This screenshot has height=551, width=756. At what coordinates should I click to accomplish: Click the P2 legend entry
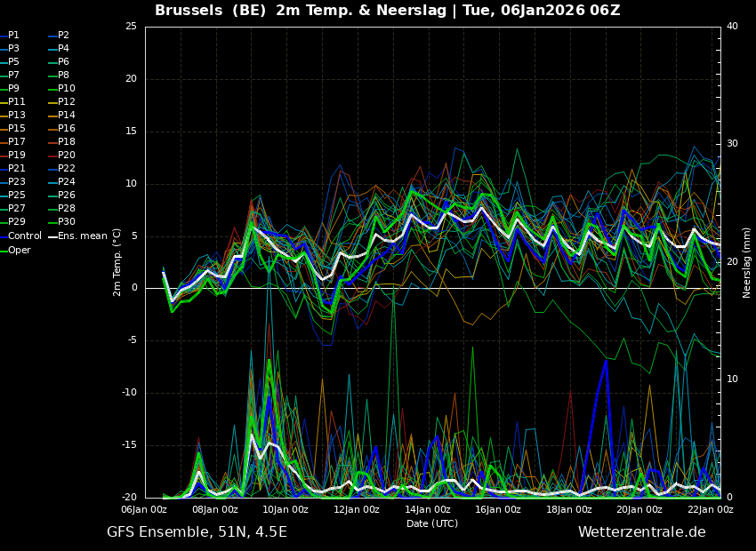(59, 36)
